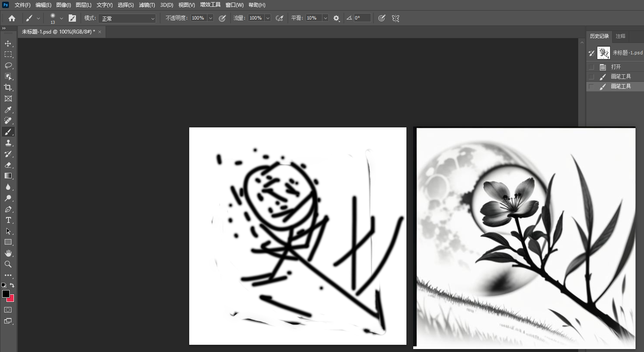Open the Edit Toolbar ellipsis menu
The image size is (644, 352).
pos(8,275)
